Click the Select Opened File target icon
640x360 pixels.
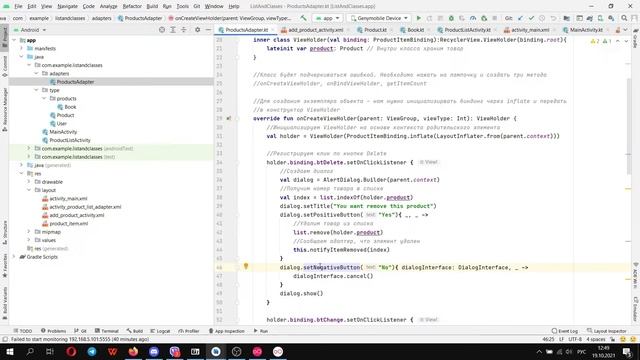point(162,30)
